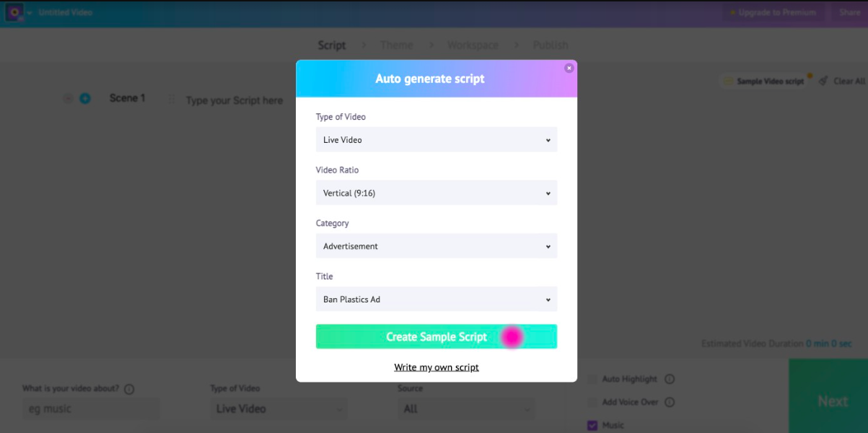868x433 pixels.
Task: Open the Category dropdown showing Advertisement
Action: [437, 246]
